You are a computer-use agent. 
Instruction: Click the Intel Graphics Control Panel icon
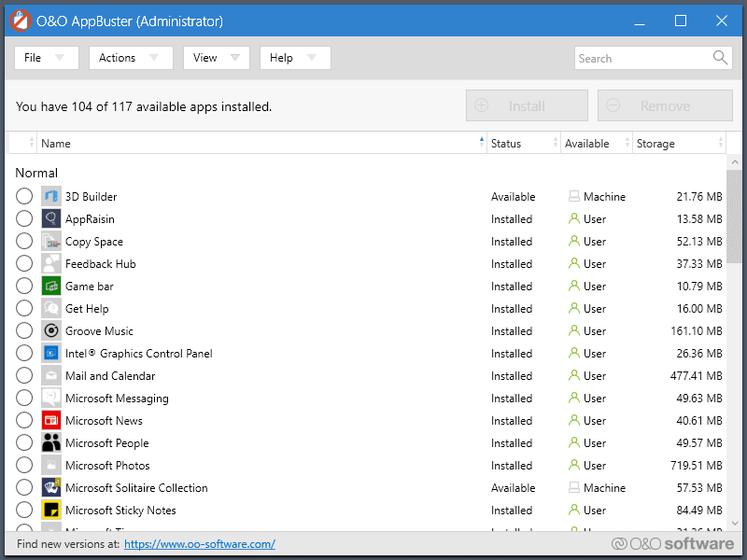(51, 353)
